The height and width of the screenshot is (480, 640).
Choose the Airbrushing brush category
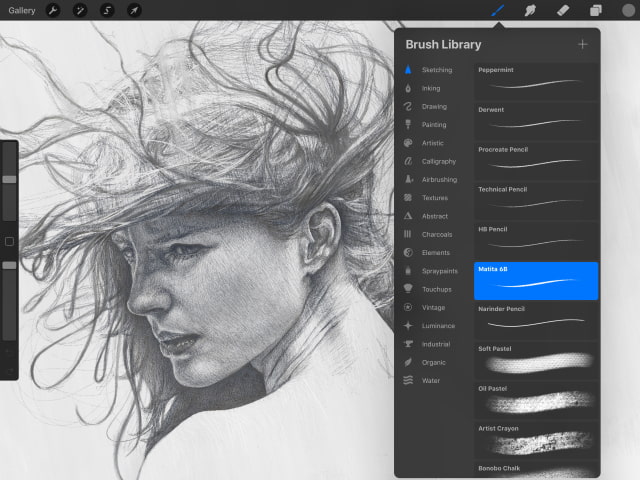pyautogui.click(x=438, y=179)
